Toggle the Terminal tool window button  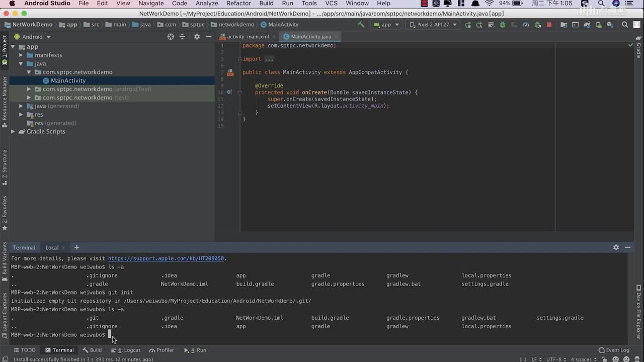click(x=59, y=350)
